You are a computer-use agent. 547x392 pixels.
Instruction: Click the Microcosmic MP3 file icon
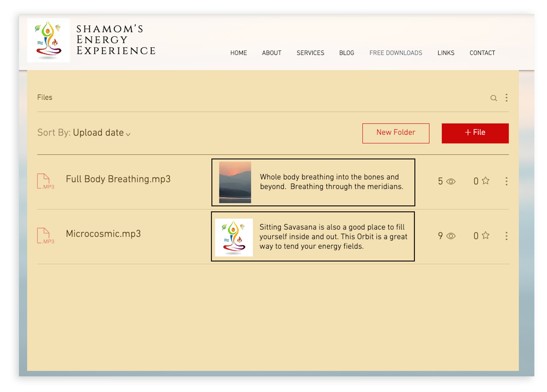[45, 236]
